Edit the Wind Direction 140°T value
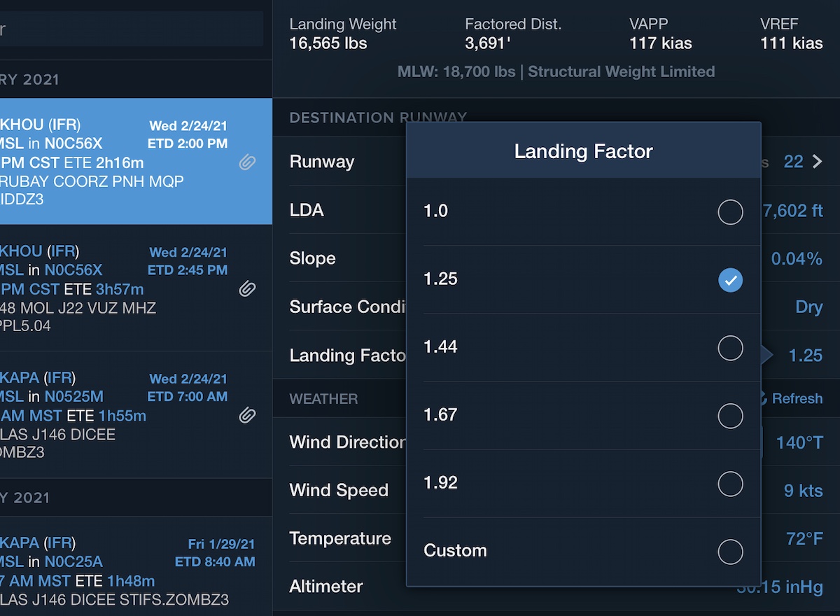This screenshot has width=840, height=616. point(799,443)
